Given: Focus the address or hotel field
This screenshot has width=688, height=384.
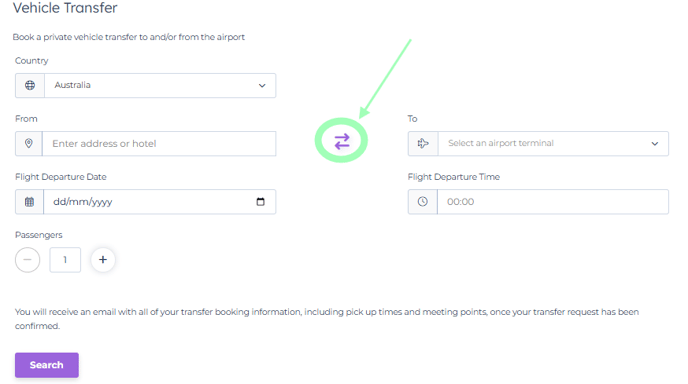Looking at the screenshot, I should pyautogui.click(x=159, y=144).
